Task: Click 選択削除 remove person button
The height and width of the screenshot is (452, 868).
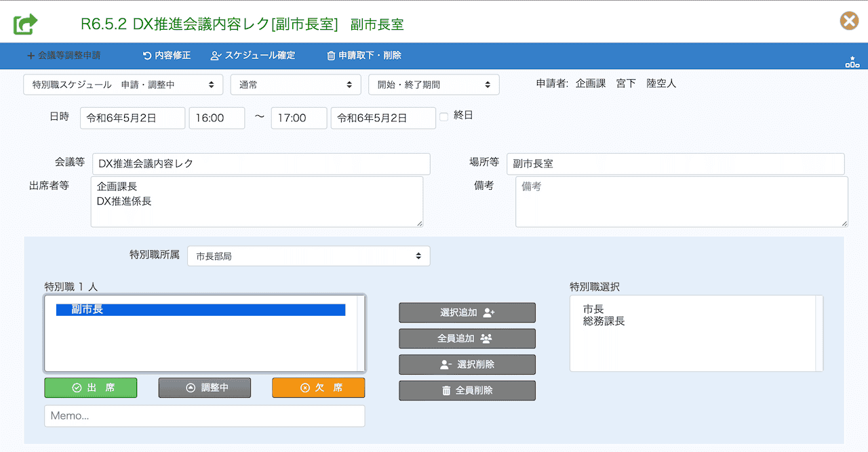Action: [467, 365]
